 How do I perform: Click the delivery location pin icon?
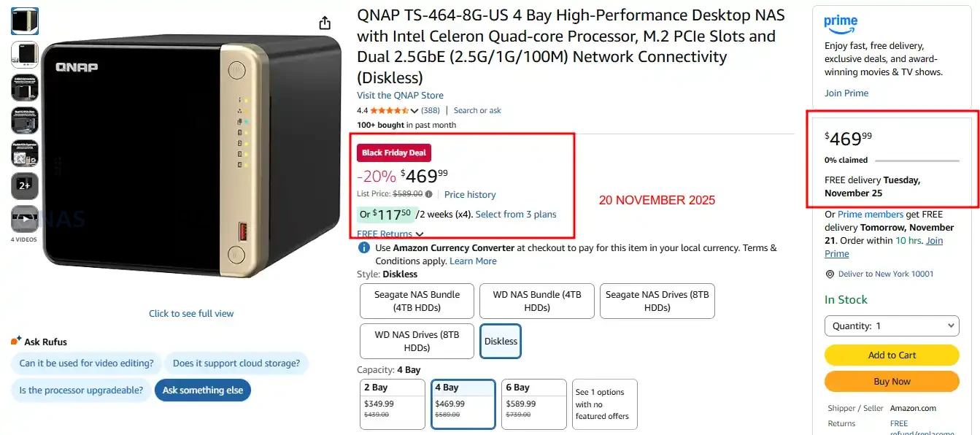[x=830, y=274]
